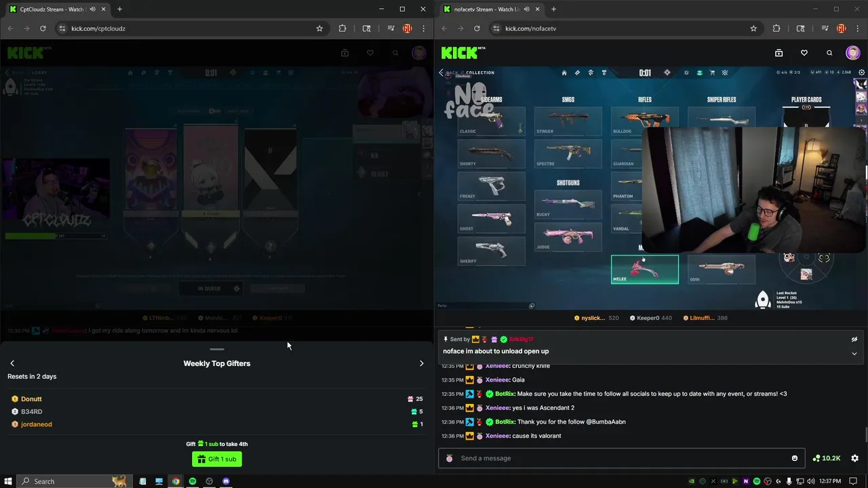This screenshot has width=868, height=488.
Task: Open Chrome three-dot menu in nofacetv window
Action: pos(857,28)
